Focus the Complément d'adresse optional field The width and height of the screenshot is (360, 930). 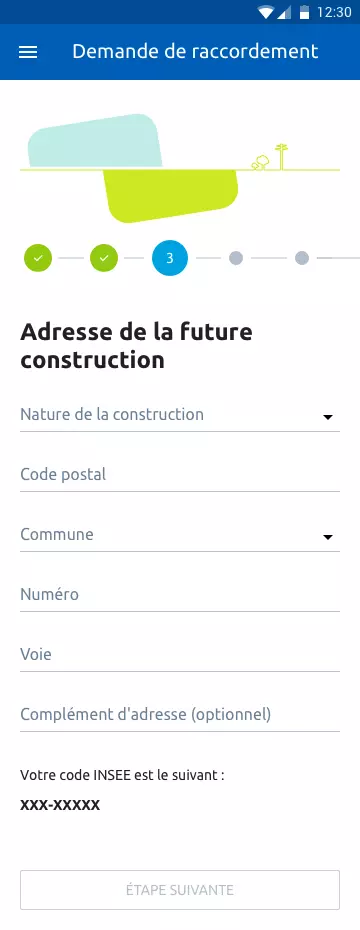180,715
